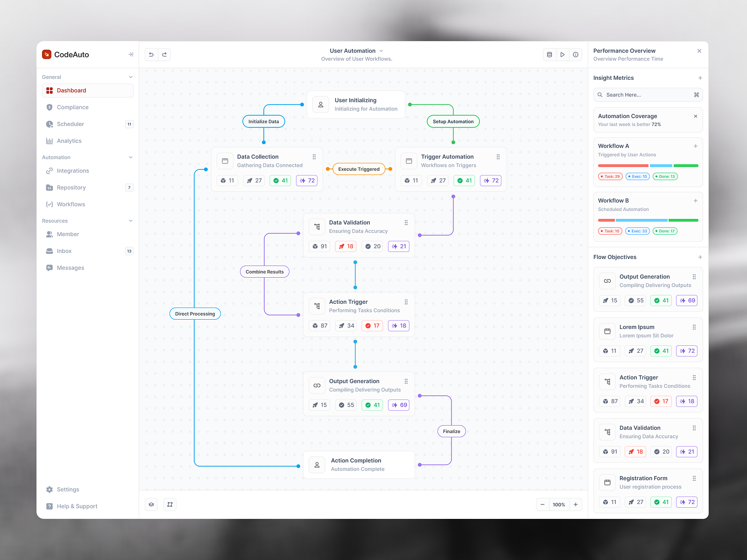Redo the last canvas change
This screenshot has width=747, height=560.
click(164, 54)
